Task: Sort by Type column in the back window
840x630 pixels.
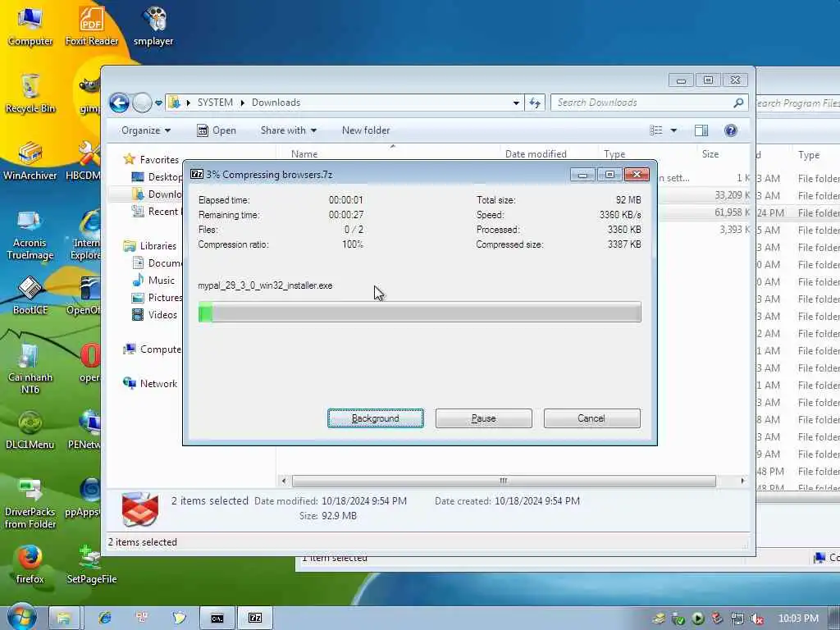Action: [808, 155]
